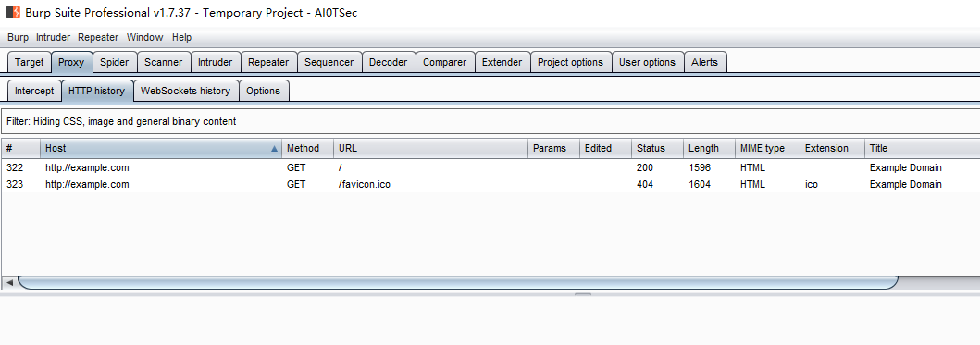Select the Proxy tab
Image resolution: width=980 pixels, height=345 pixels.
click(x=71, y=63)
